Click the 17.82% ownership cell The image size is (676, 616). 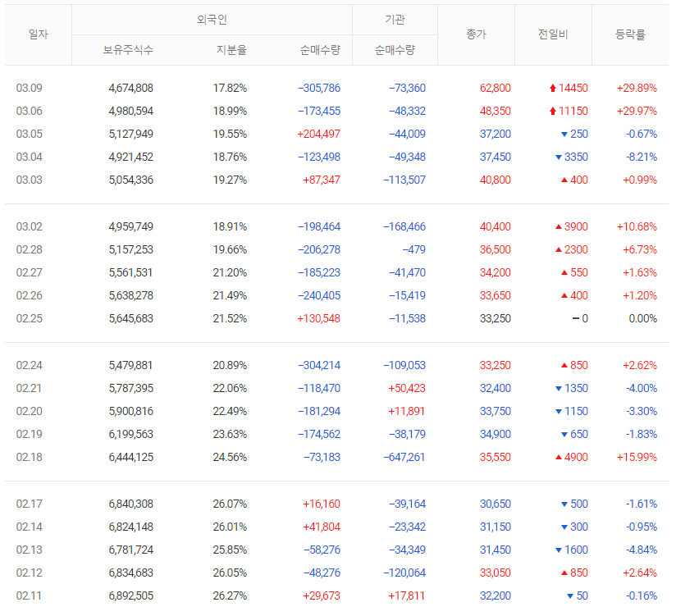pyautogui.click(x=230, y=89)
